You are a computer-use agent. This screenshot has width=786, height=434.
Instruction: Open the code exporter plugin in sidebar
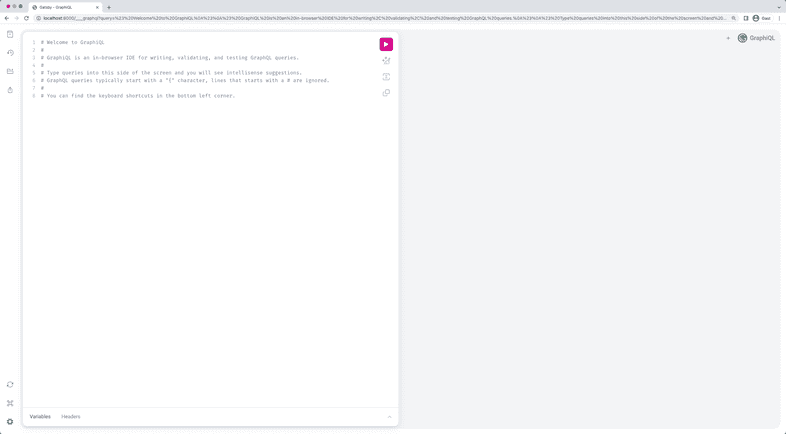(10, 90)
